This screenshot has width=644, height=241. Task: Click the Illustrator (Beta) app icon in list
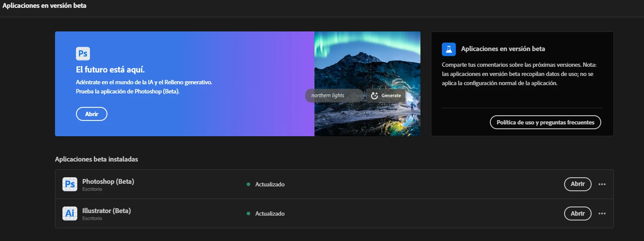(70, 213)
